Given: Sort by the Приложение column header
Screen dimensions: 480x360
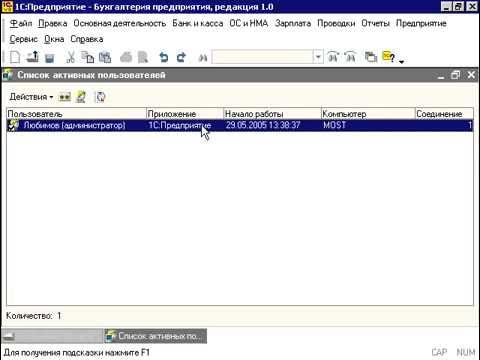Looking at the screenshot, I should point(185,114).
